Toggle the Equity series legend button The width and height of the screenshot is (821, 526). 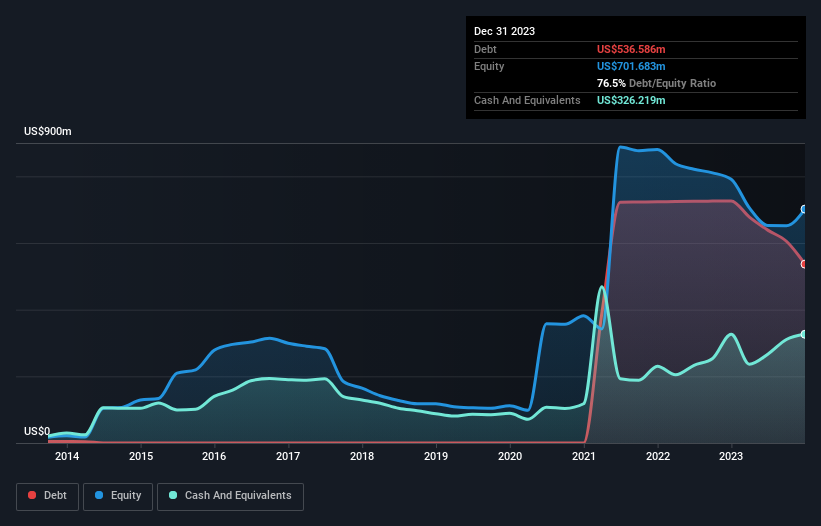click(x=118, y=496)
